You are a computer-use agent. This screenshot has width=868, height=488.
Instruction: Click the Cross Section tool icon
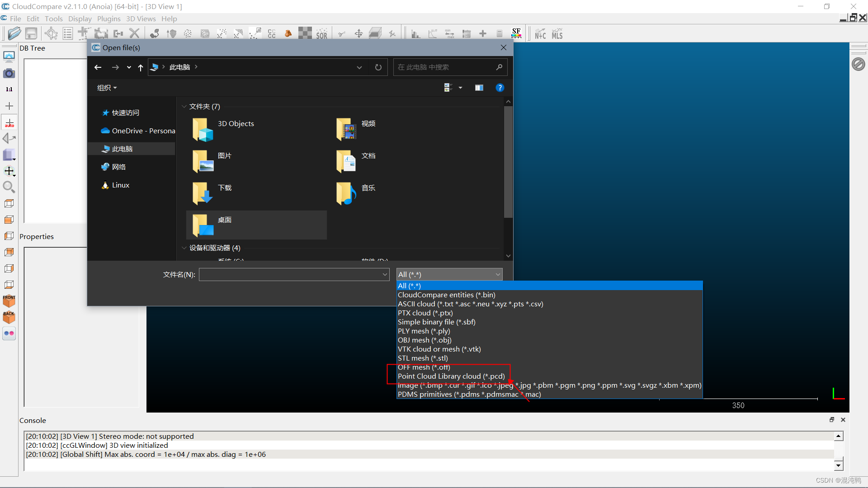tap(375, 34)
